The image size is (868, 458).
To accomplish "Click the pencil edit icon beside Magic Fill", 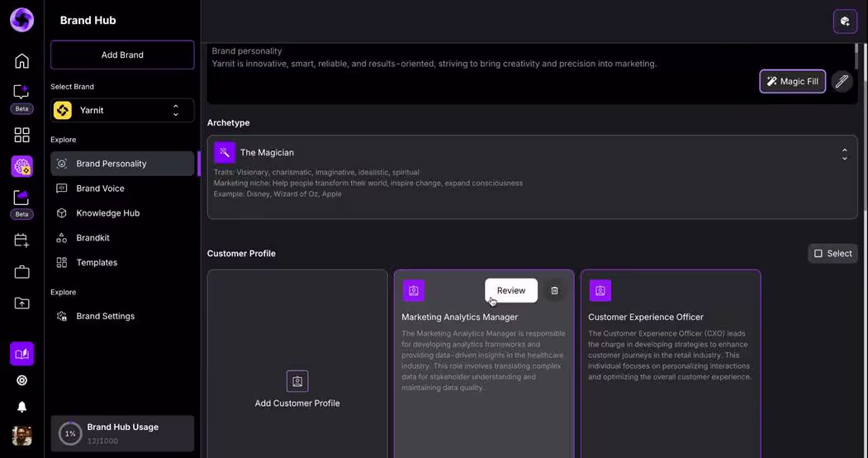I will [x=842, y=81].
